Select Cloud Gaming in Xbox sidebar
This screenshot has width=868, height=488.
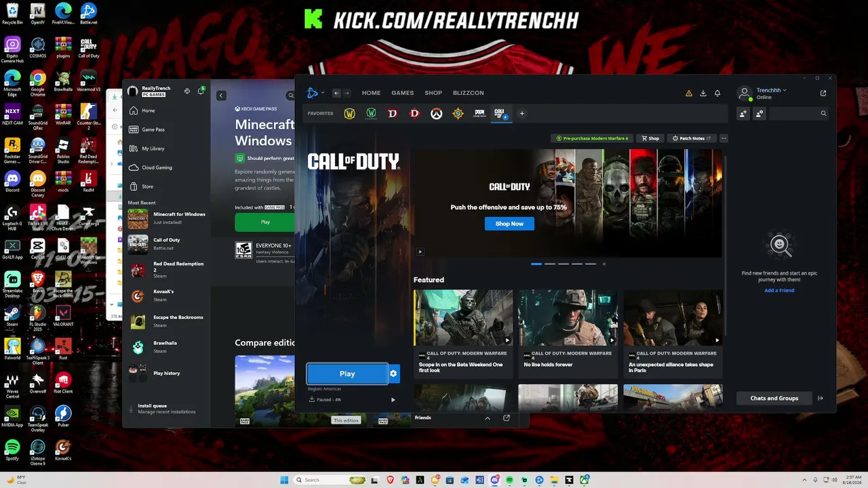[x=157, y=167]
